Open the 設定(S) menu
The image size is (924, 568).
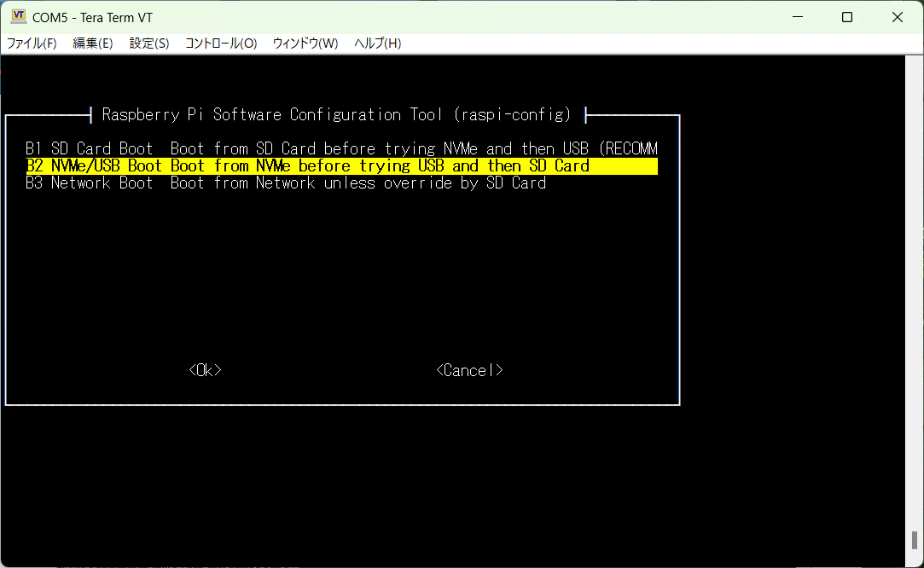tap(149, 43)
